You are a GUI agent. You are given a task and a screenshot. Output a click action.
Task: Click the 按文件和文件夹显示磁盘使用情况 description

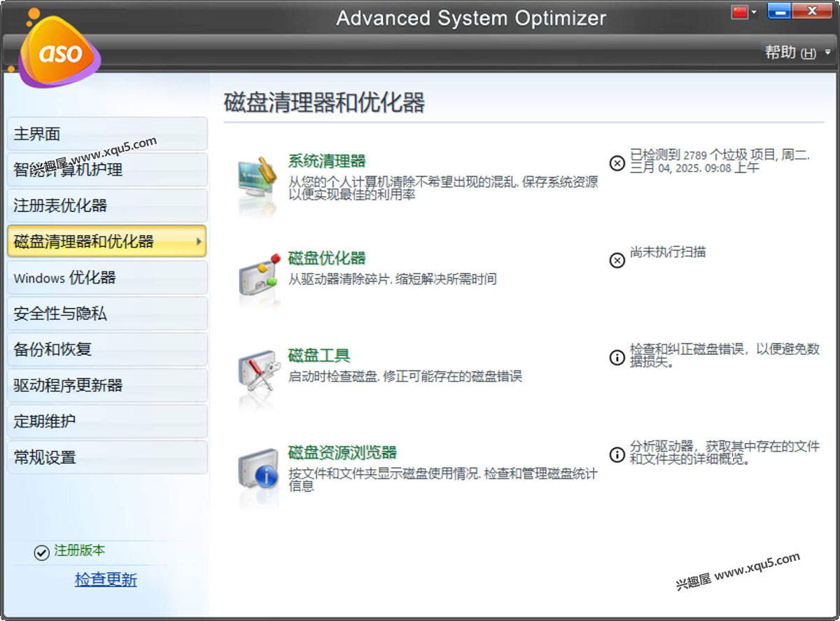[443, 480]
